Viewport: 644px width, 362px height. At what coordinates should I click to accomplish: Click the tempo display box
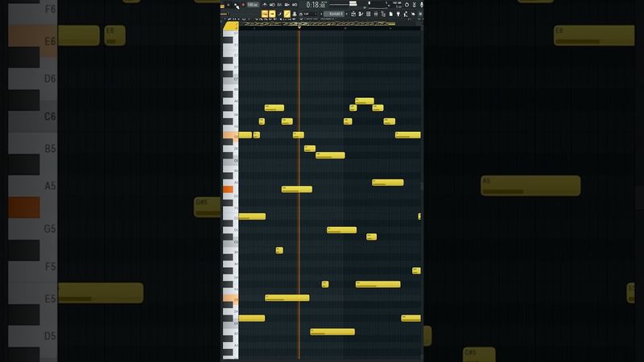pyautogui.click(x=253, y=5)
